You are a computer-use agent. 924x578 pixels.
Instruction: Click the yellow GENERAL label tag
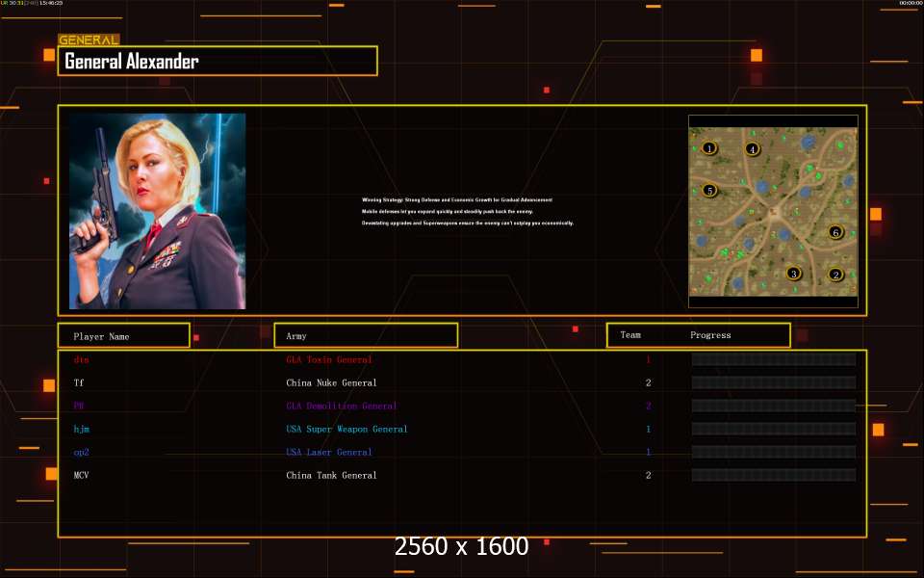[x=89, y=40]
